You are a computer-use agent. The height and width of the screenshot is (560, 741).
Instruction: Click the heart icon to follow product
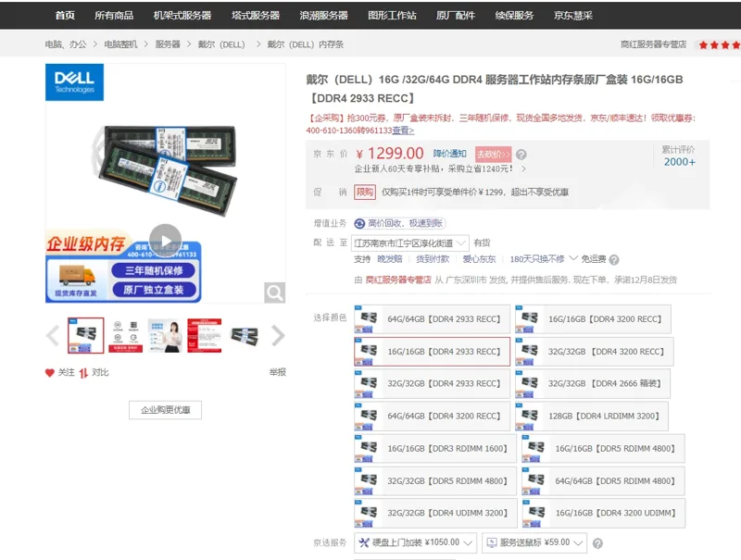click(x=50, y=372)
